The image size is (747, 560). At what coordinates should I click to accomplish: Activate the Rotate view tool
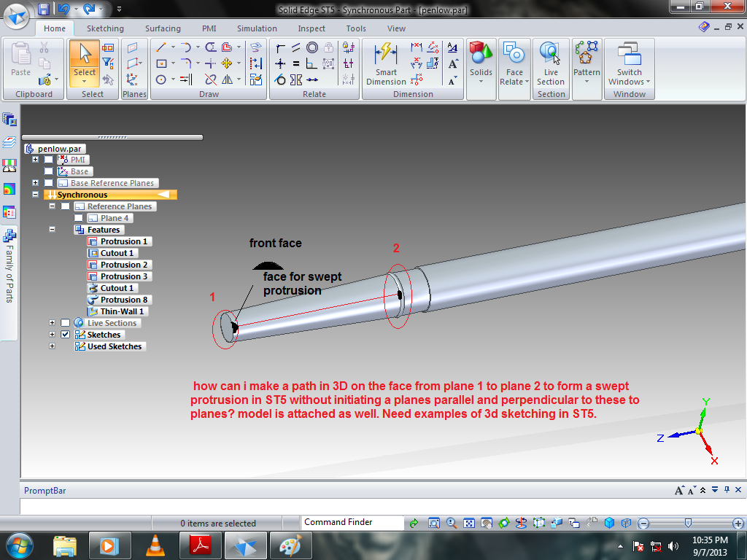tap(503, 524)
